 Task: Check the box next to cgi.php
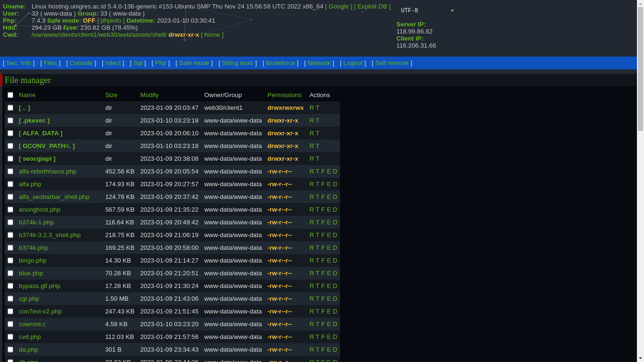coord(10,299)
